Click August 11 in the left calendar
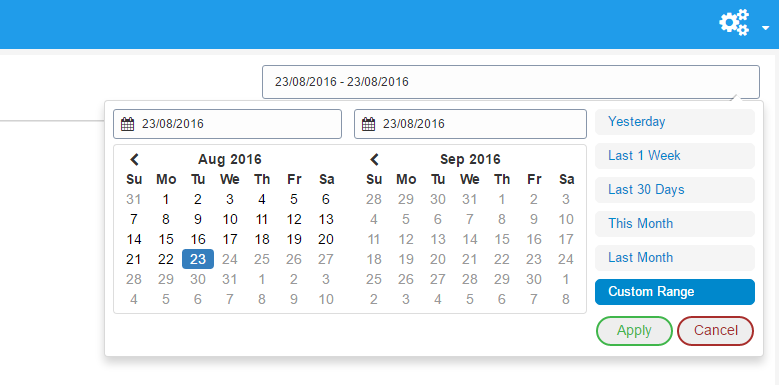 (x=262, y=220)
